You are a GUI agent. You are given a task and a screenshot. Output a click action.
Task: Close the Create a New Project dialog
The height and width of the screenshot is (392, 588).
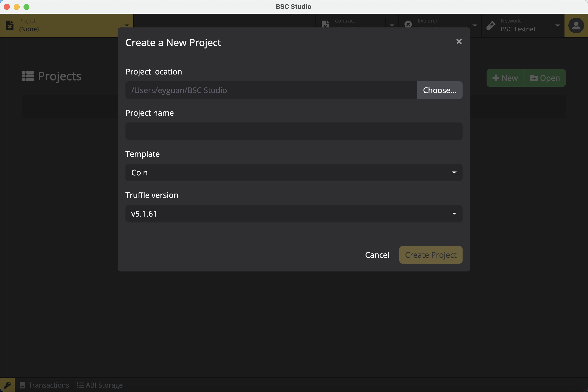(x=459, y=41)
